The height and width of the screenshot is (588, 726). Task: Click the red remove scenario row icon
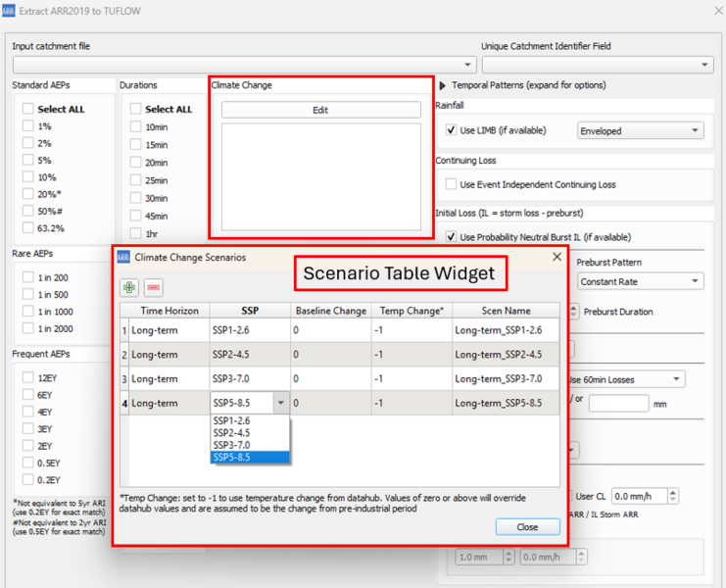point(154,287)
